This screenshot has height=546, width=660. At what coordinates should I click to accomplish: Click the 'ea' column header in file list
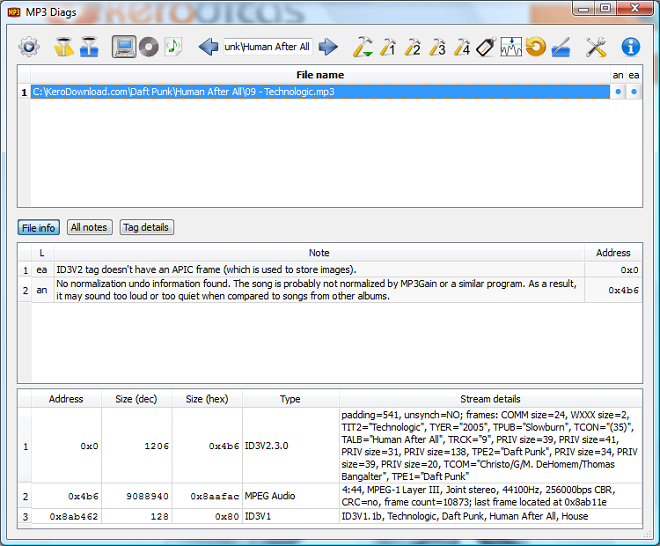click(x=634, y=75)
